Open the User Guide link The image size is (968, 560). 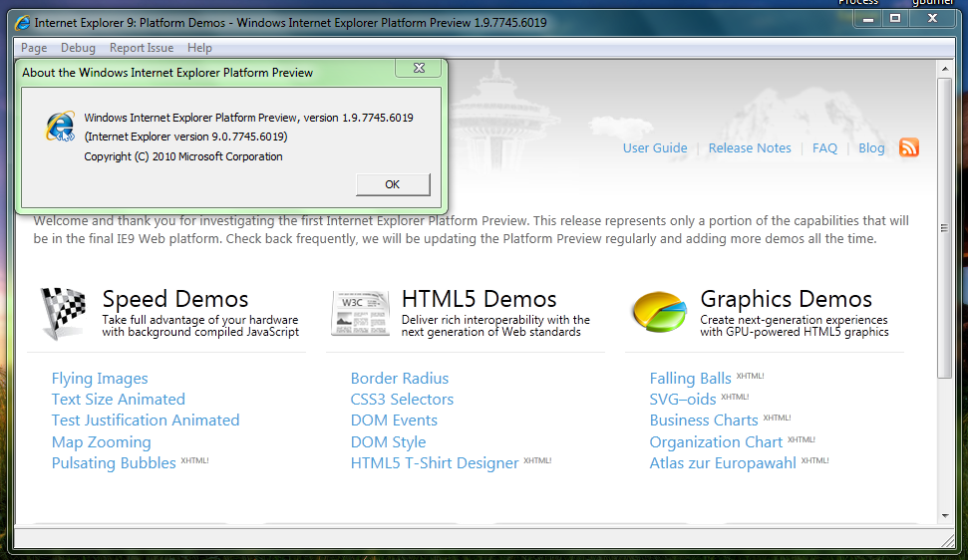[655, 148]
